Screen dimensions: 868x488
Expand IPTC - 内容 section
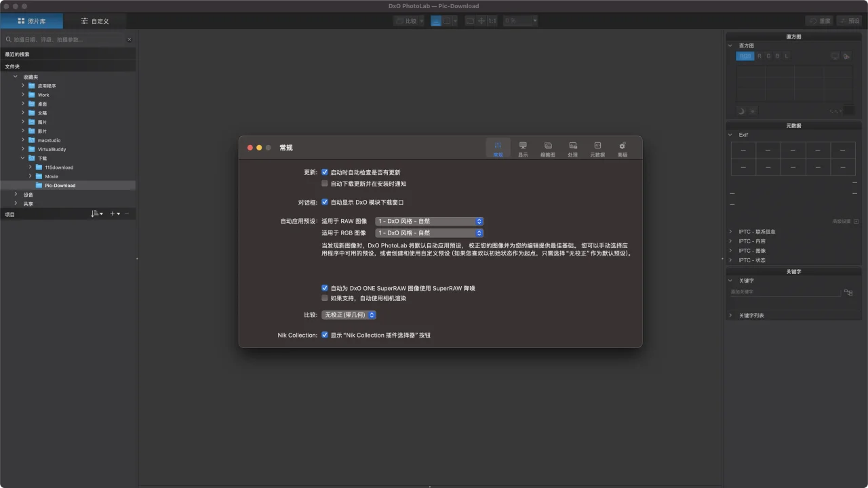click(x=730, y=241)
